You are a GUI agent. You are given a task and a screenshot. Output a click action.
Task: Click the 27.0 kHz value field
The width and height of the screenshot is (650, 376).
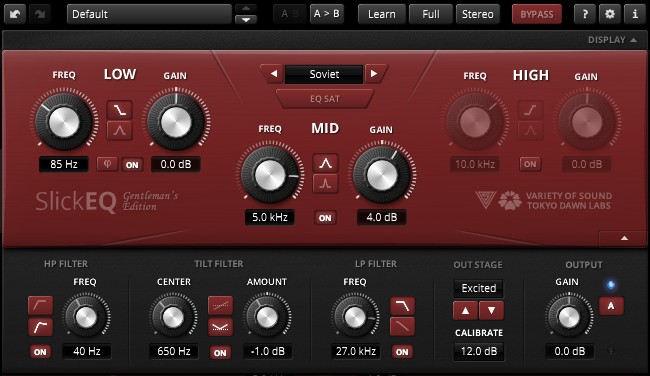(x=356, y=352)
